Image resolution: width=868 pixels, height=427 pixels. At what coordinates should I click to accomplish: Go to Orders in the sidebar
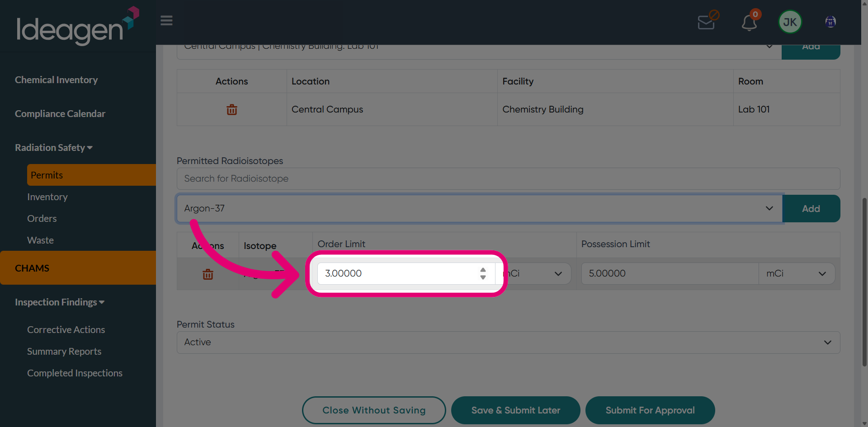pyautogui.click(x=42, y=219)
